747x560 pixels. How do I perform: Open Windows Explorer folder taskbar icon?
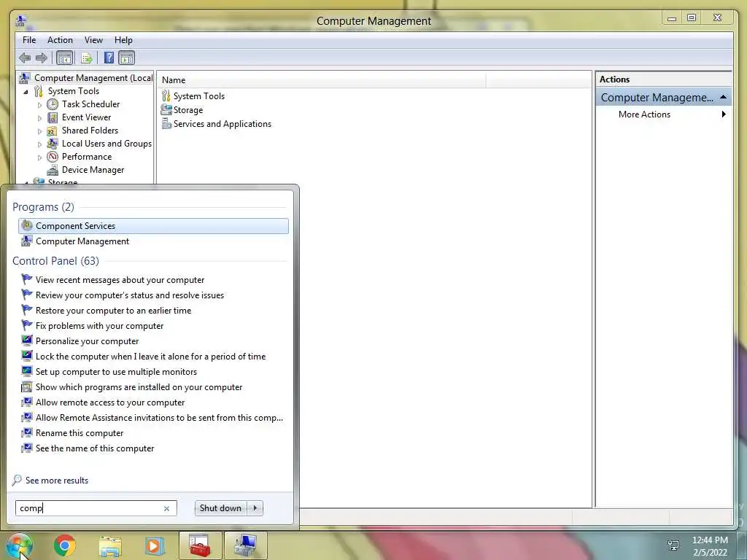coord(110,545)
